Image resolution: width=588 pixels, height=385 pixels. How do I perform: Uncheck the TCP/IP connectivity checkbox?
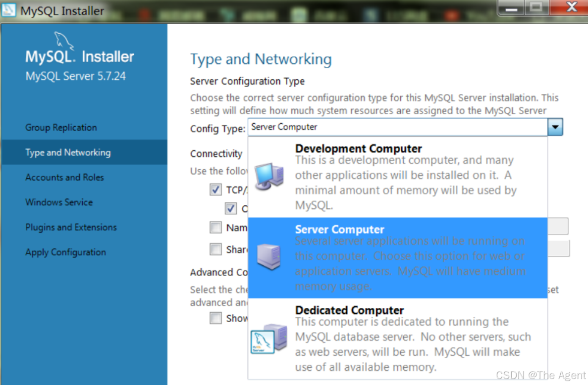click(215, 190)
